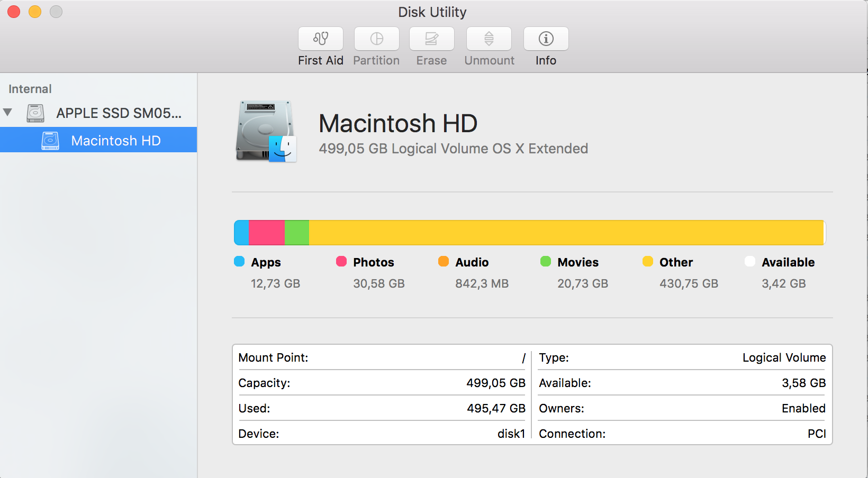Click the orange Audio legend dot
The height and width of the screenshot is (478, 868).
coord(444,261)
